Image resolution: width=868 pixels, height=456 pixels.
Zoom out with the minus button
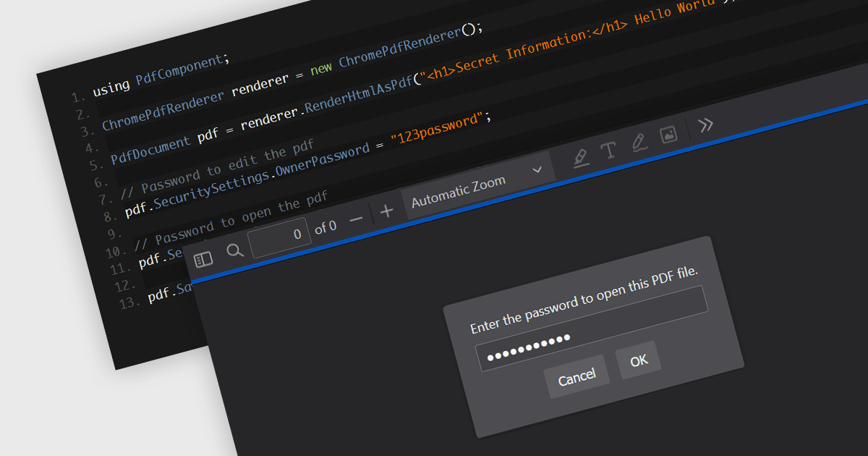[356, 219]
